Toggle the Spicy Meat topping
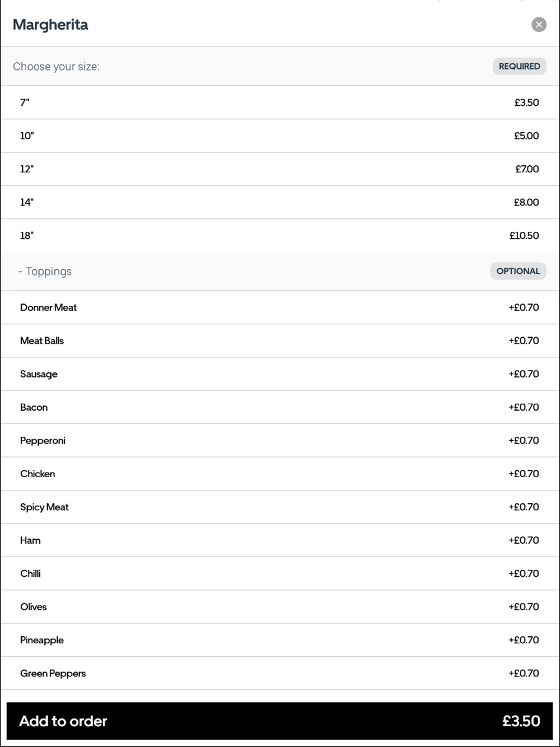The height and width of the screenshot is (747, 560). pos(280,507)
